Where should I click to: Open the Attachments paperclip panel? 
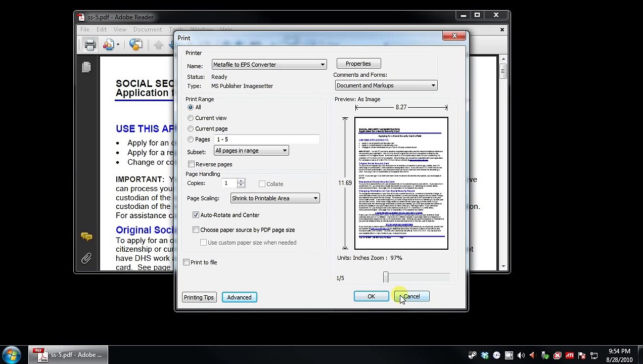86,259
